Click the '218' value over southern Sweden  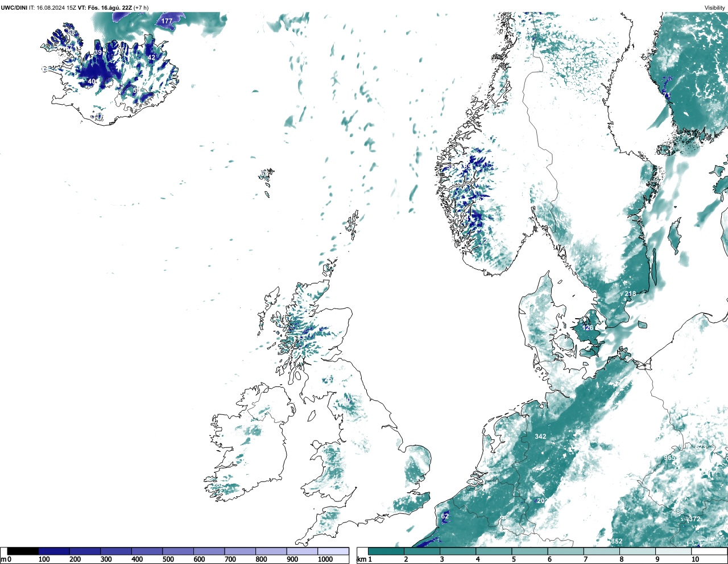(630, 294)
